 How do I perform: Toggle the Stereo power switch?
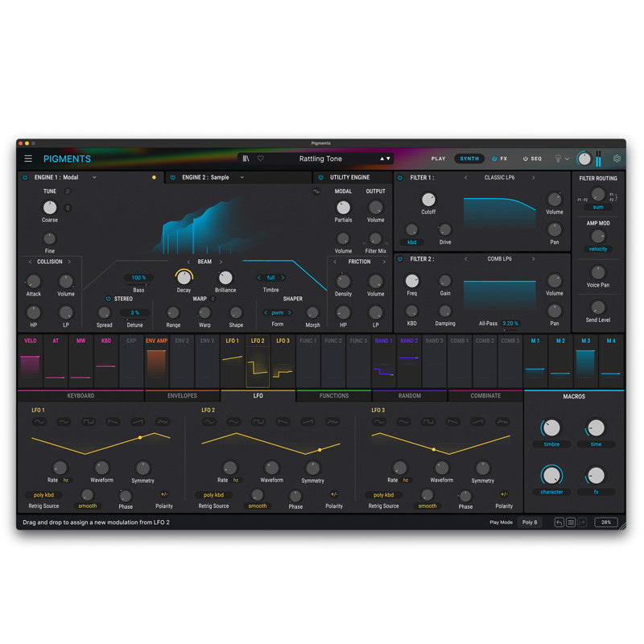click(109, 299)
